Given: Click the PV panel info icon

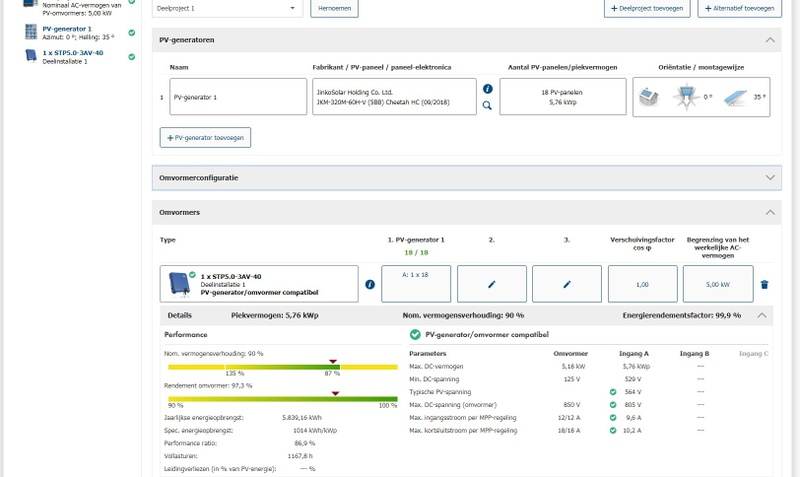Looking at the screenshot, I should (x=487, y=89).
